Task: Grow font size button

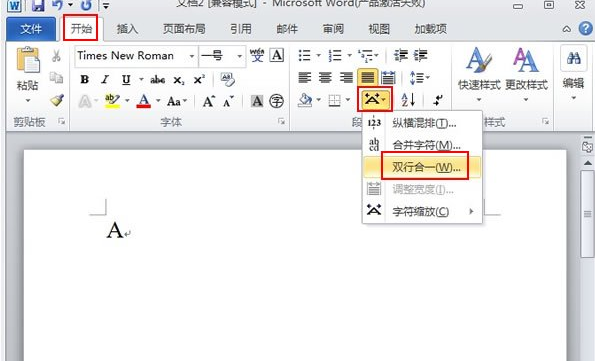Action: pyautogui.click(x=209, y=101)
